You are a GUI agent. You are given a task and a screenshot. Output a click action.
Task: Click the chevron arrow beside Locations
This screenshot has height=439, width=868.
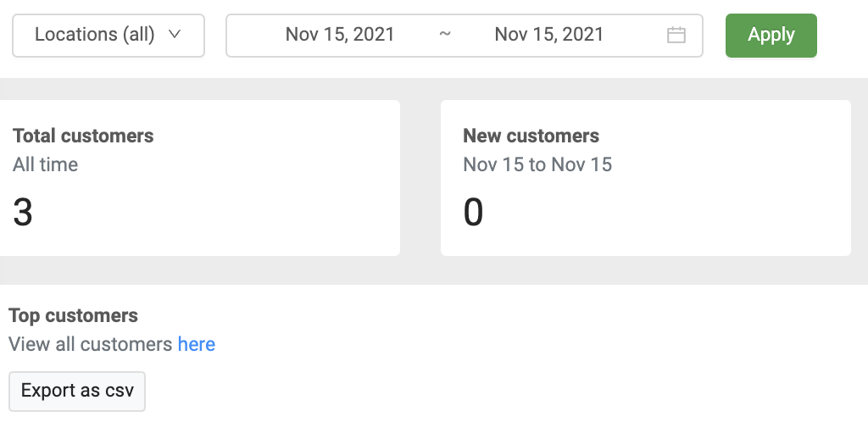(x=175, y=35)
